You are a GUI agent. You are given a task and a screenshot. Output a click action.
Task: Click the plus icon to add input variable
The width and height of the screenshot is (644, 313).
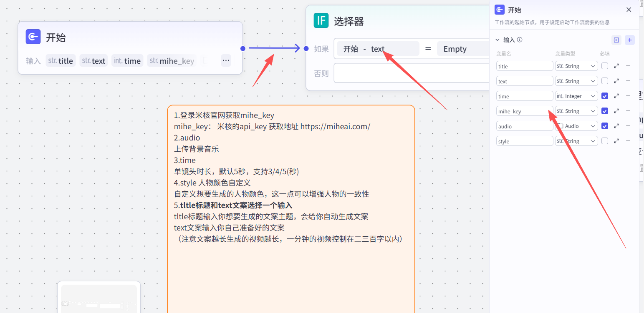coord(630,40)
